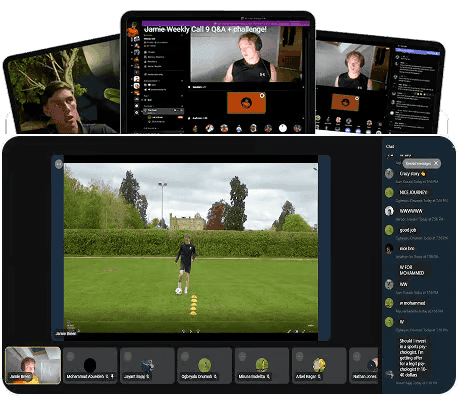The width and height of the screenshot is (458, 396).
Task: Click round icon at top-left corner of shared video
Action: [x=59, y=164]
